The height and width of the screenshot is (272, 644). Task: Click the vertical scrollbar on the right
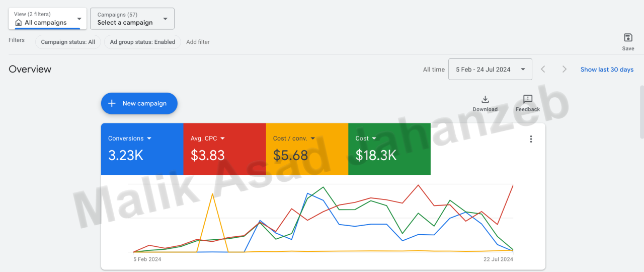coord(641,112)
